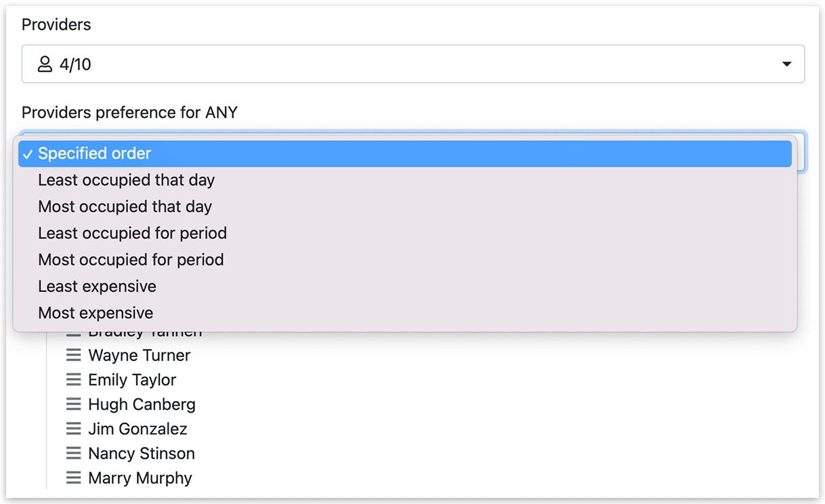Screen dimensions: 825x504
Task: Click the drag handle beside Jim Gonzalez
Action: (73, 429)
